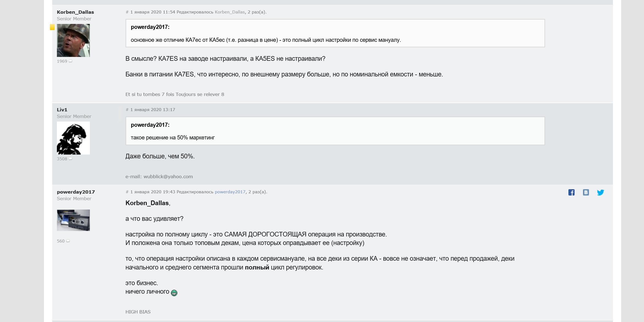Open Liv1's black-and-white avatar image
The image size is (644, 322).
73,138
